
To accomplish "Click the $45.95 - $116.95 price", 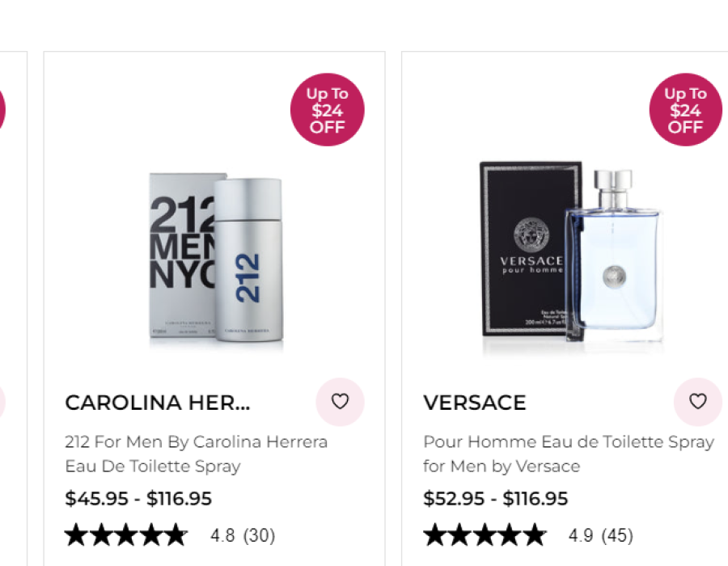I will click(138, 499).
